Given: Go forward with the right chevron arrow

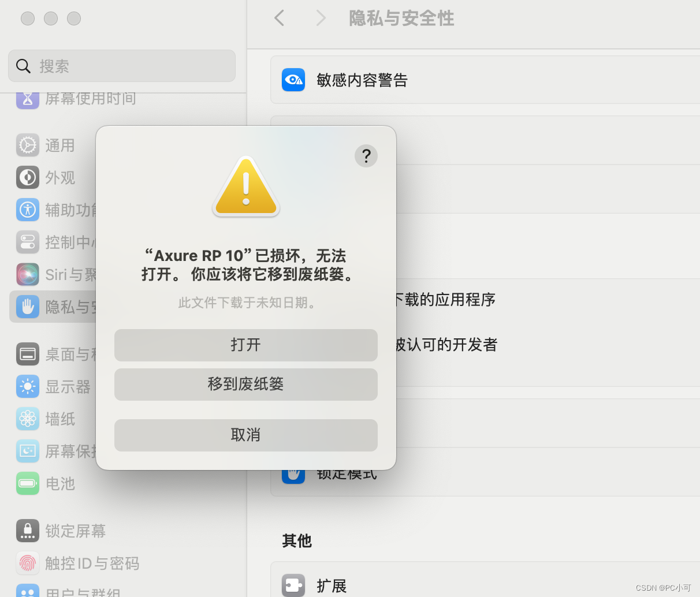Looking at the screenshot, I should tap(321, 18).
